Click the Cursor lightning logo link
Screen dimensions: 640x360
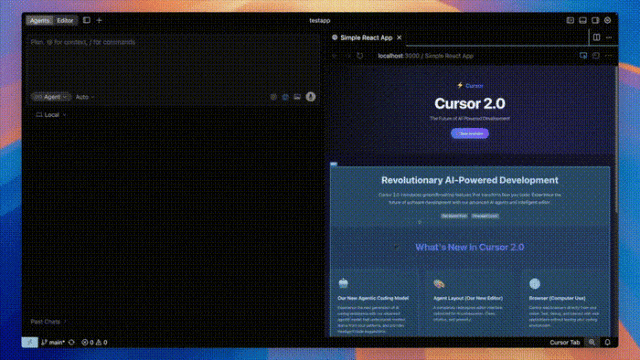470,86
